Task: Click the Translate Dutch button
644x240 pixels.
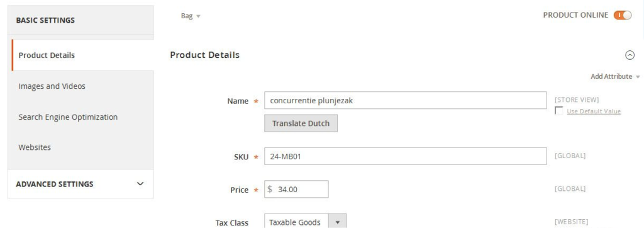Action: coord(301,123)
